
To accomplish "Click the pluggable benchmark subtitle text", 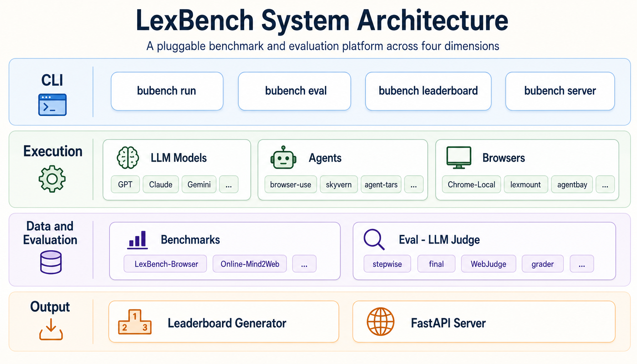I will point(323,46).
